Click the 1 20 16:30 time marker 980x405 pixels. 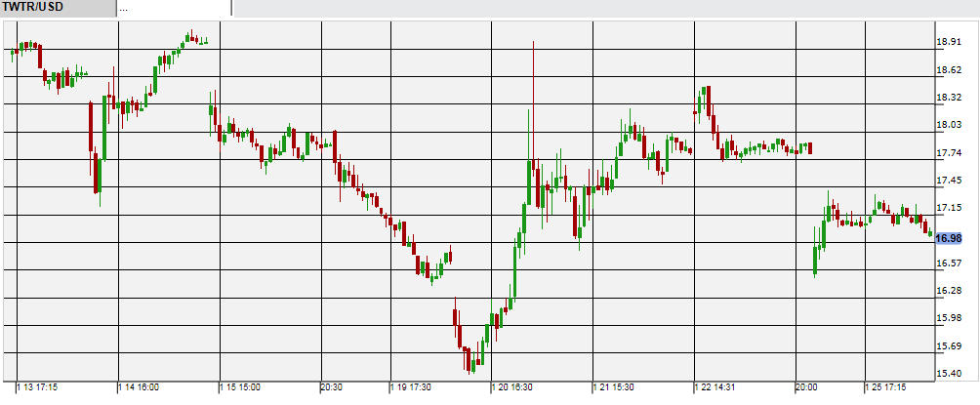click(515, 386)
